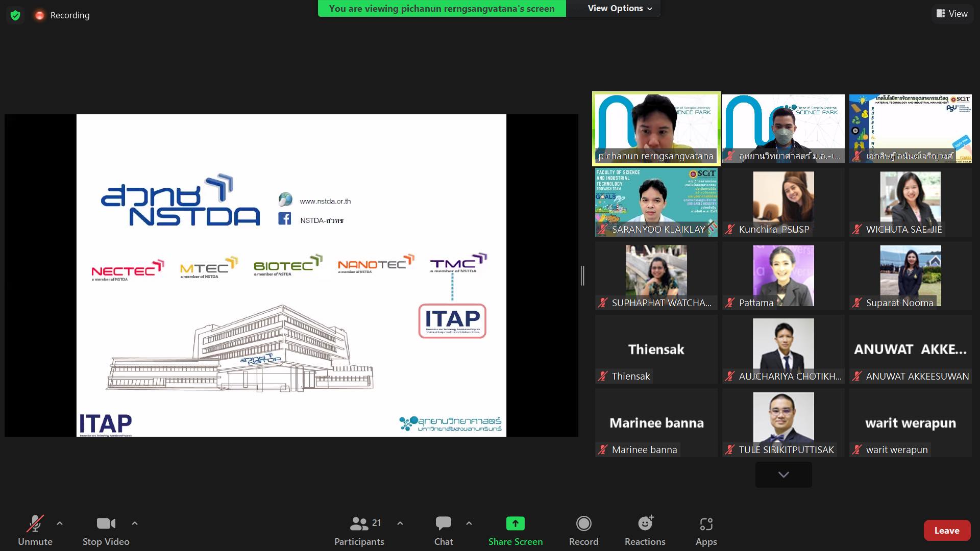This screenshot has height=551, width=980.
Task: Click the green shield encryption icon
Action: point(15,15)
